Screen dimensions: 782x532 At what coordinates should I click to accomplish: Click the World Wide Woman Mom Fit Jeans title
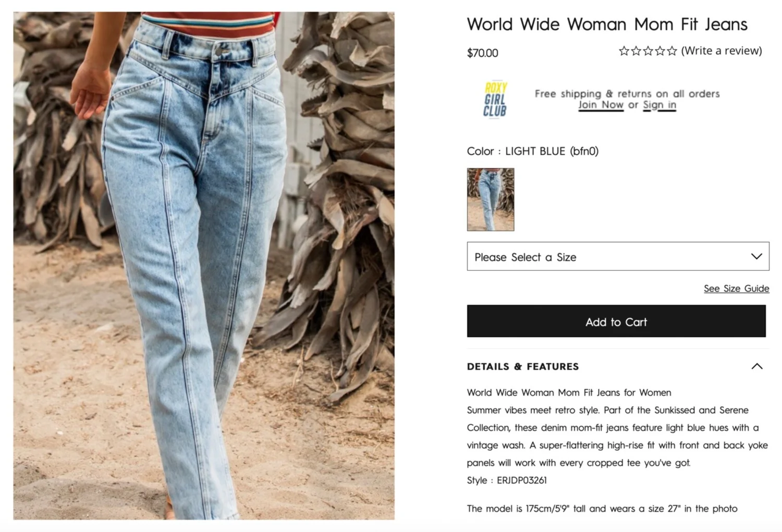coord(607,24)
